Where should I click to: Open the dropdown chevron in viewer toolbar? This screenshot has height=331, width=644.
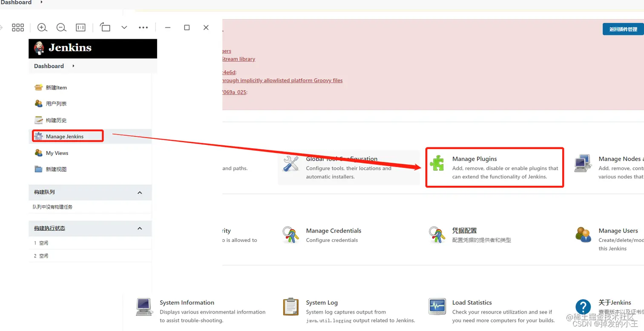coord(124,27)
